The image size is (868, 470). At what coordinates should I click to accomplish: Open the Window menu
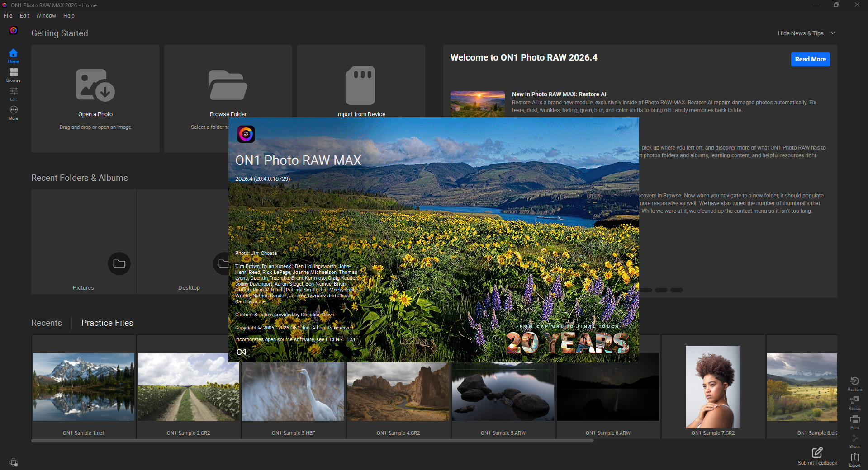pos(46,16)
